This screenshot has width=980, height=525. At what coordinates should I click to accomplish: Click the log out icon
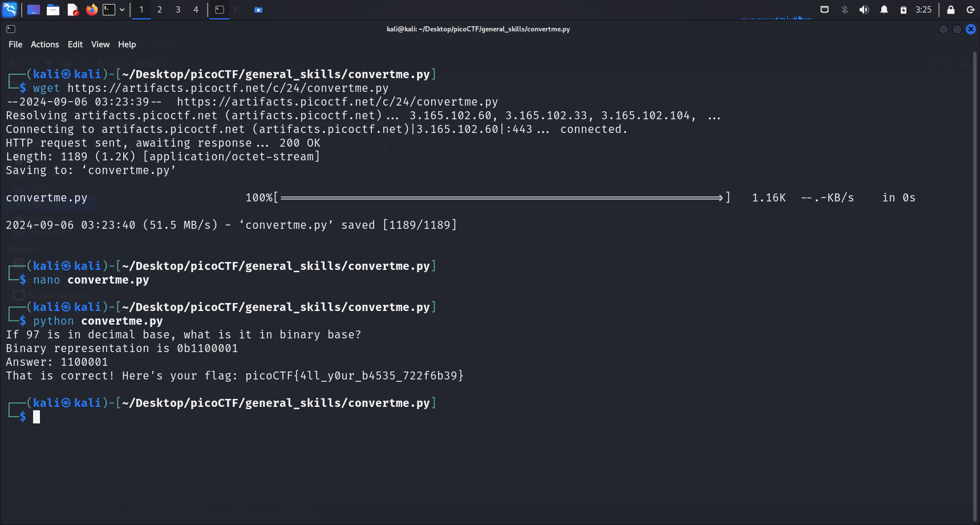[970, 10]
